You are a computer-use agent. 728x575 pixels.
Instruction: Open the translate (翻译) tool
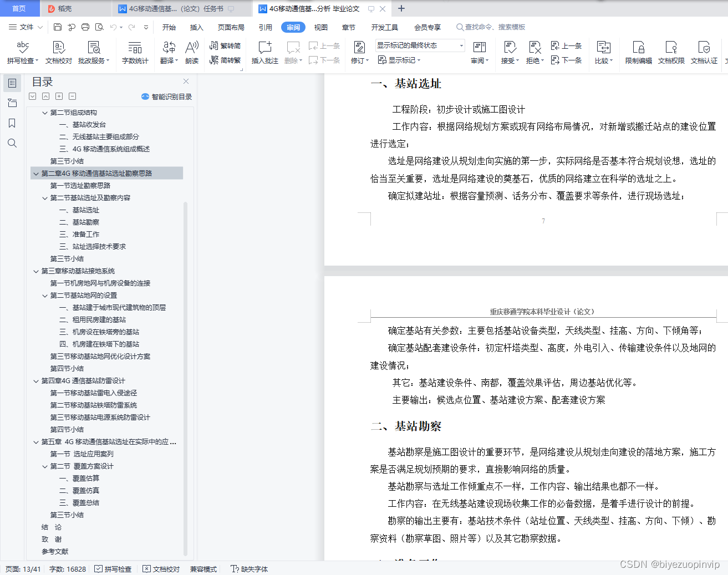[169, 53]
